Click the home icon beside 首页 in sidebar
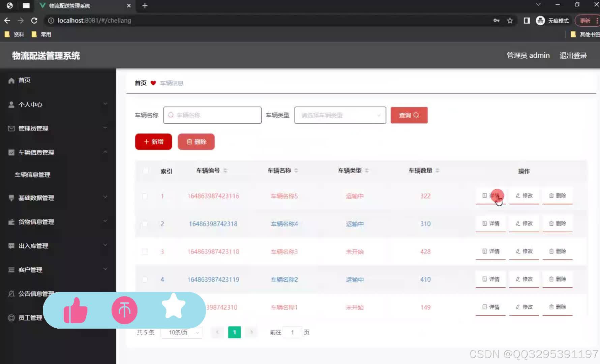 (11, 80)
